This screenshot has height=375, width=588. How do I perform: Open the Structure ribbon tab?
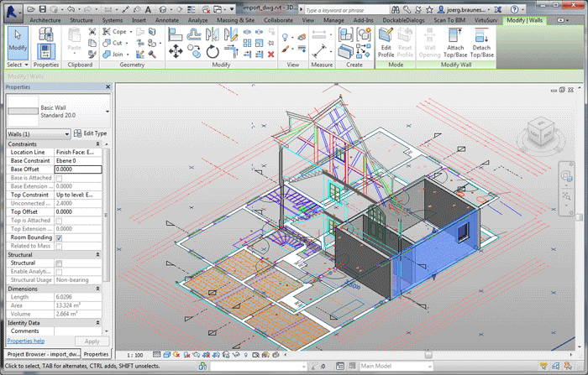coord(81,20)
